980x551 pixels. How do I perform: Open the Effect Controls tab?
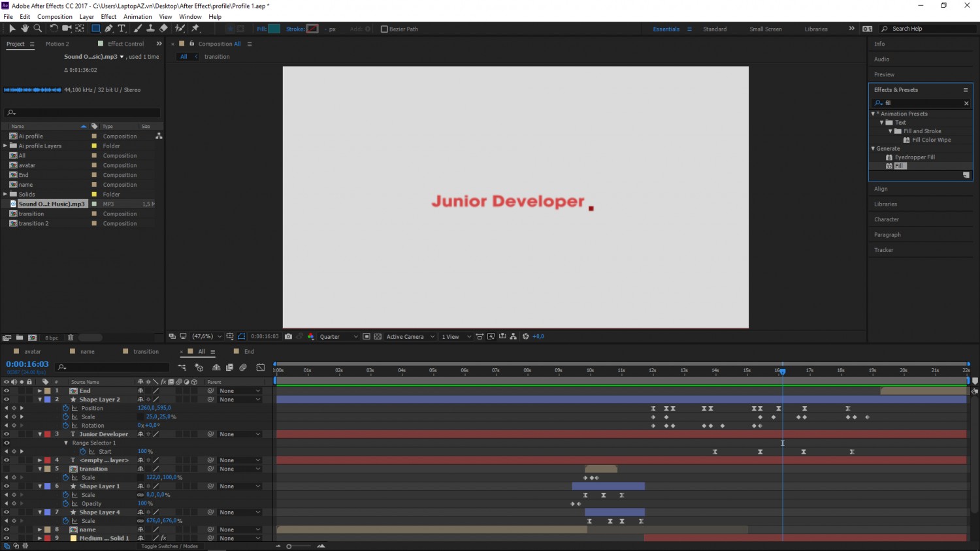(125, 44)
